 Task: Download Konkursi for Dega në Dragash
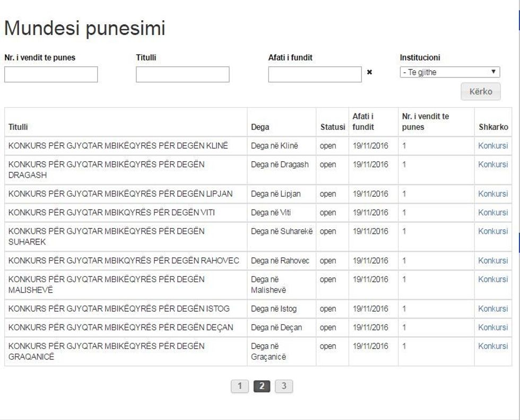pos(492,164)
